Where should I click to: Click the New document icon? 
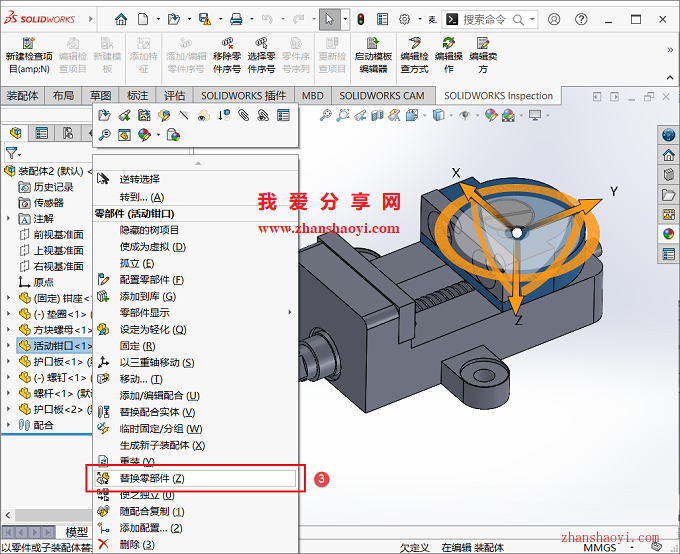(143, 19)
